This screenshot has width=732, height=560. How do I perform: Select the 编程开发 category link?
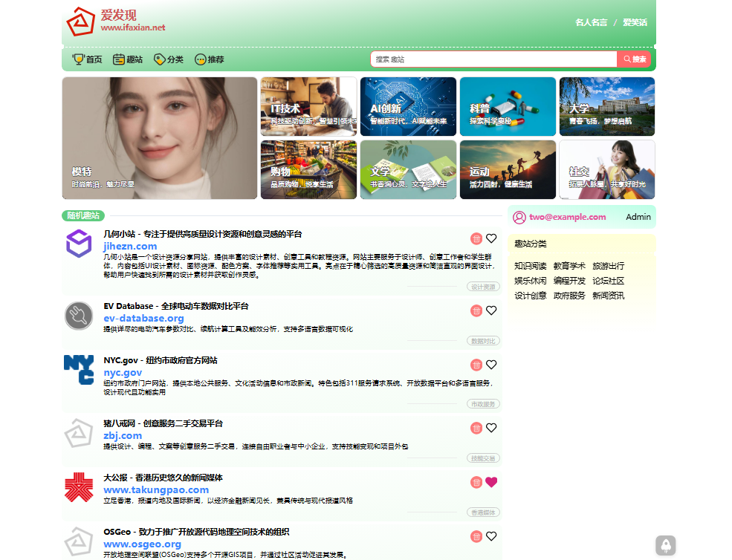tap(569, 281)
